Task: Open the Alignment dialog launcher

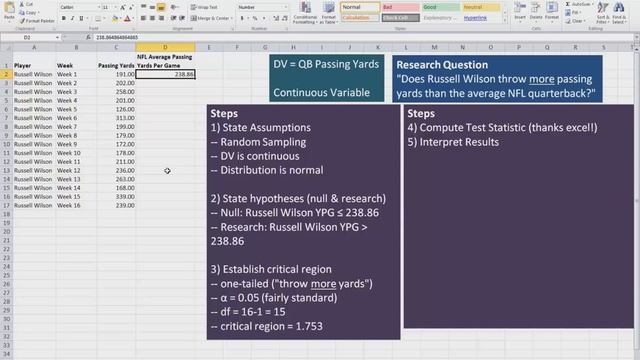Action: tap(232, 29)
